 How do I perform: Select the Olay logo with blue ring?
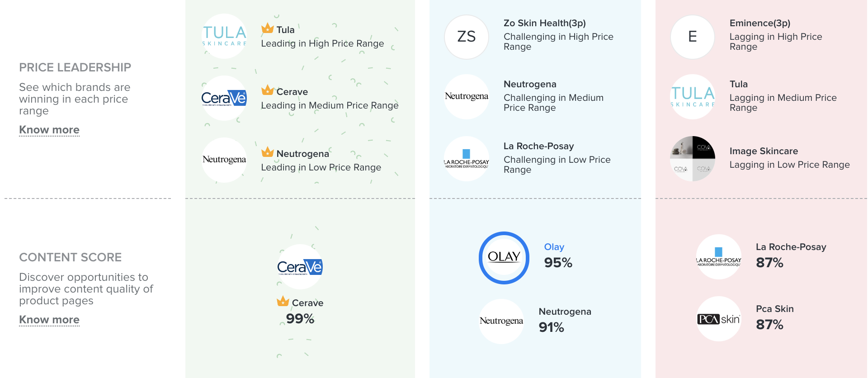click(504, 258)
